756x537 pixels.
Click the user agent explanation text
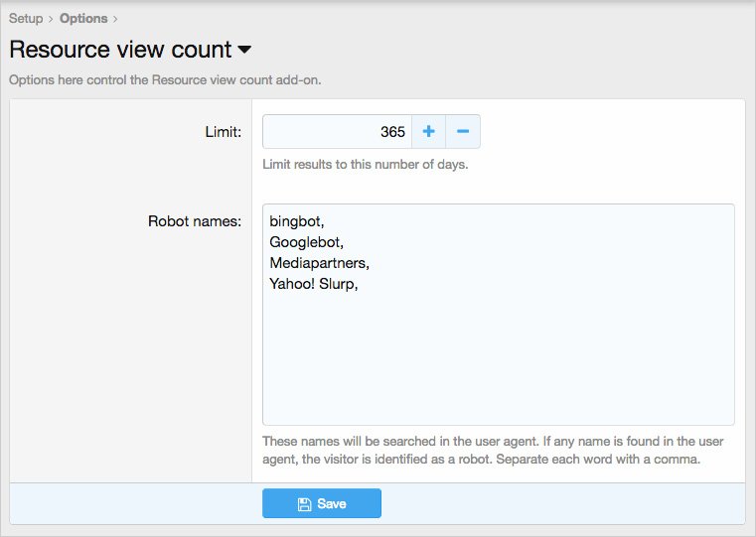coord(491,450)
